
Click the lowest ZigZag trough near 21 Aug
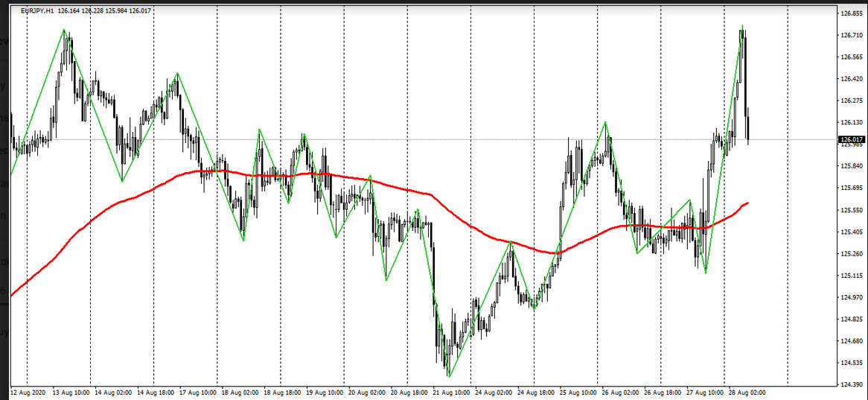449,376
